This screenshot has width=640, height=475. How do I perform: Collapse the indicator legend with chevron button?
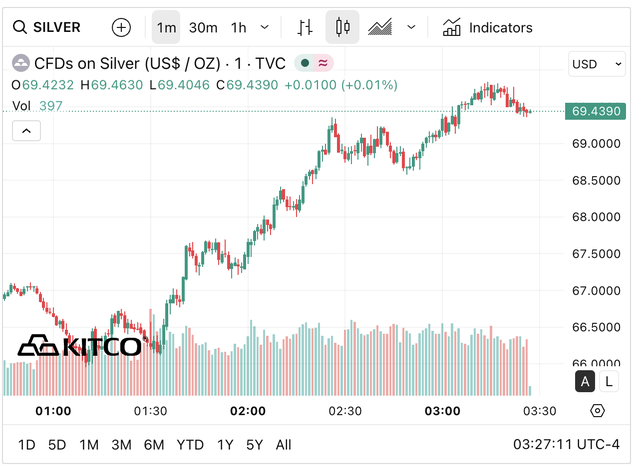pyautogui.click(x=27, y=130)
